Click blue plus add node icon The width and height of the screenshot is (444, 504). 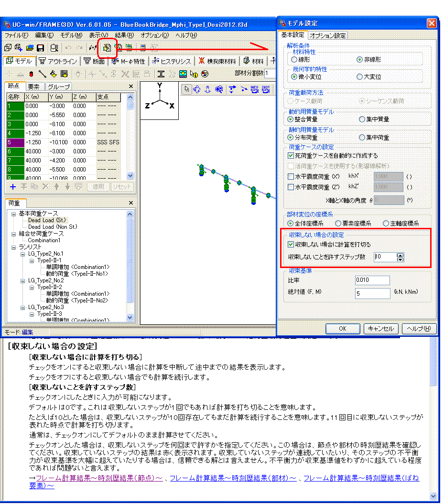(13, 187)
